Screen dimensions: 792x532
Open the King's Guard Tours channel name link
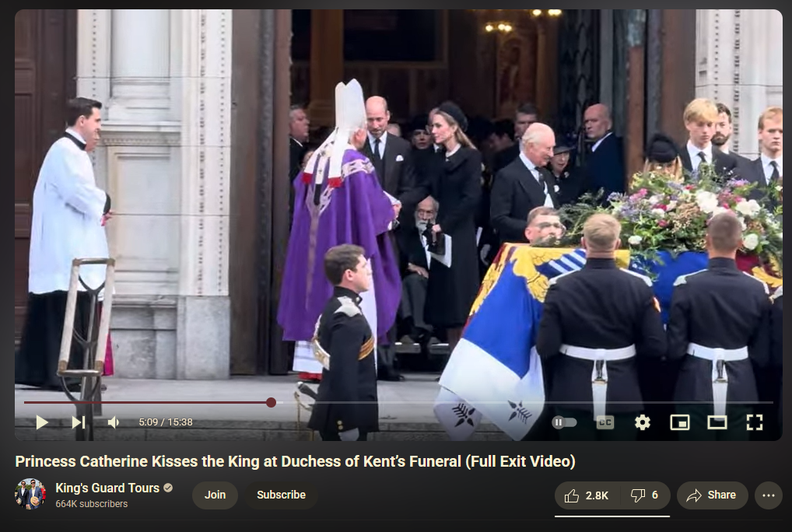(107, 488)
